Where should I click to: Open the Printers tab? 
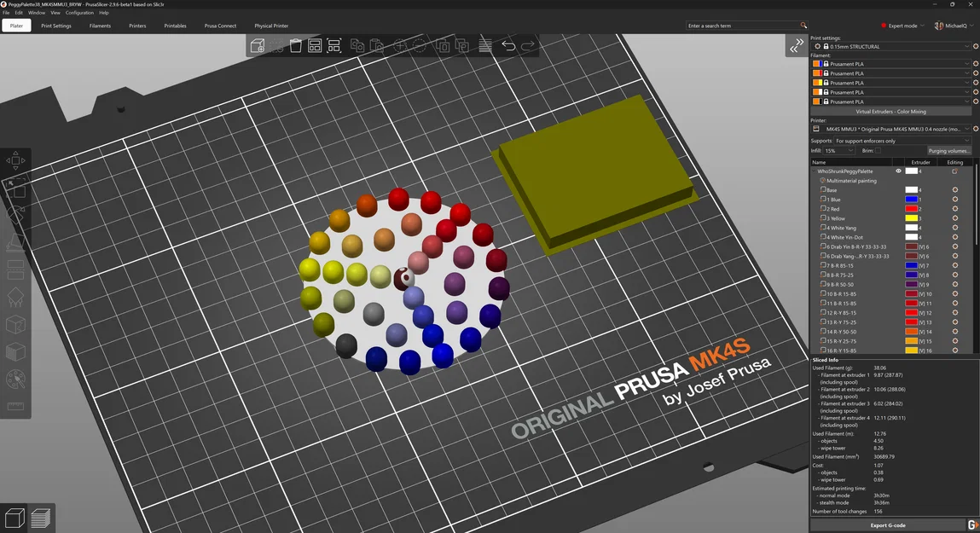(137, 26)
